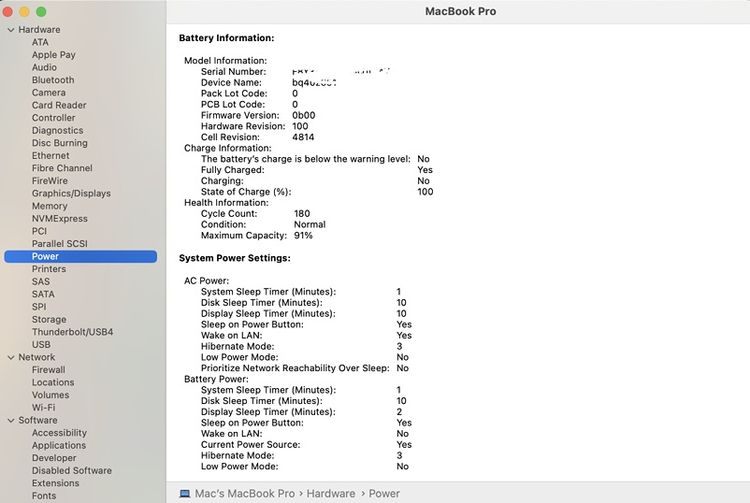The width and height of the screenshot is (750, 503).
Task: Select SATA in the sidebar
Action: click(43, 294)
